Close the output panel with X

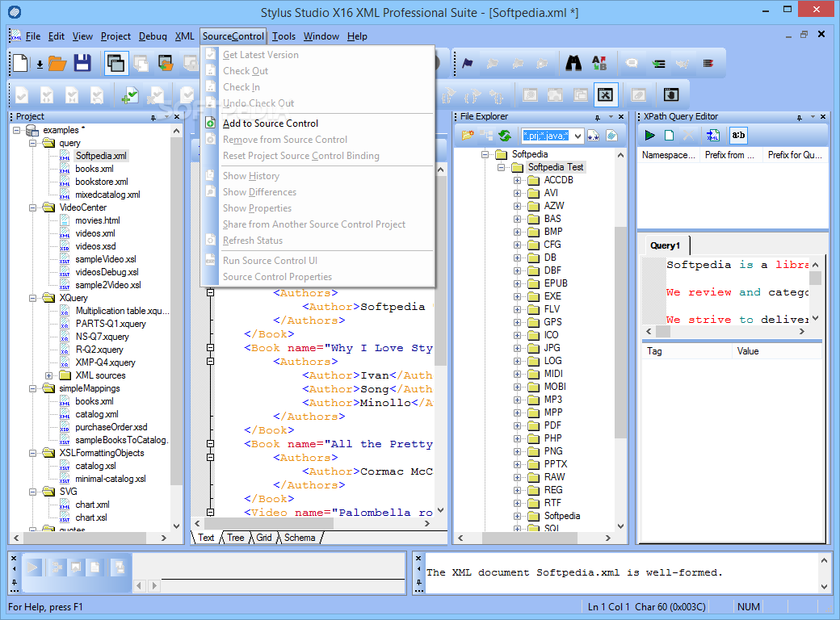coord(418,558)
